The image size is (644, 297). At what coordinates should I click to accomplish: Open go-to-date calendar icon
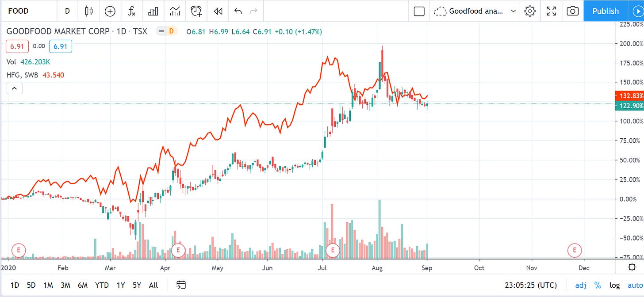pyautogui.click(x=180, y=285)
